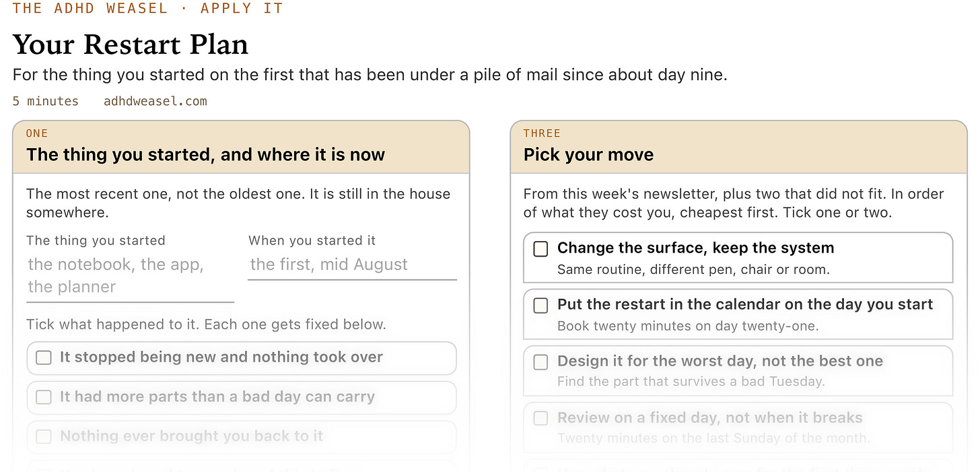The height and width of the screenshot is (472, 980).
Task: Click "The thing you started" text field
Action: pos(130,276)
